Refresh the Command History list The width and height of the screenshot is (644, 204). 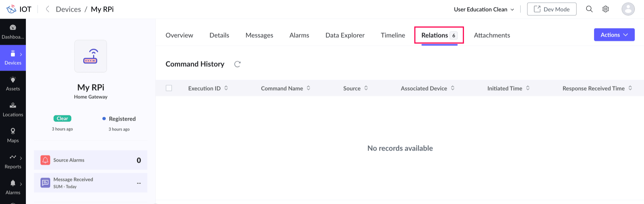click(237, 64)
